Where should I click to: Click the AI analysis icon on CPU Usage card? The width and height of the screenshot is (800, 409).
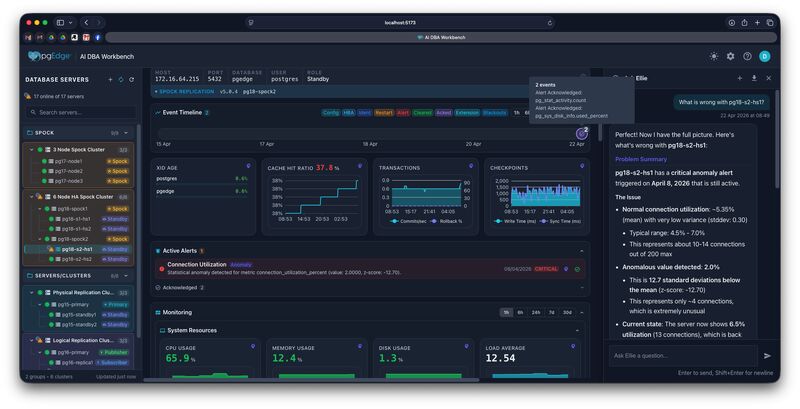pos(253,346)
